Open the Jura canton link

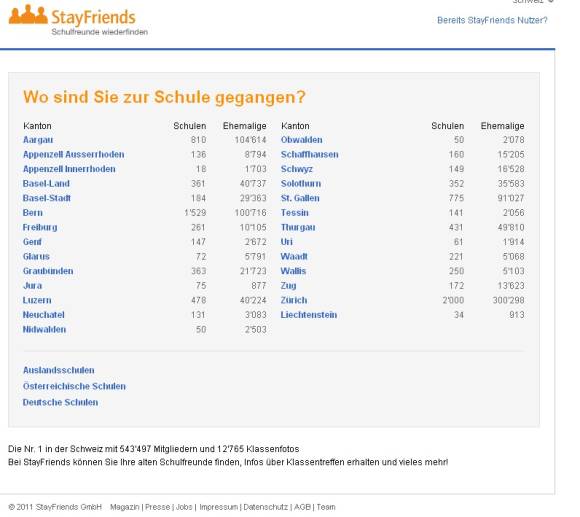click(33, 286)
